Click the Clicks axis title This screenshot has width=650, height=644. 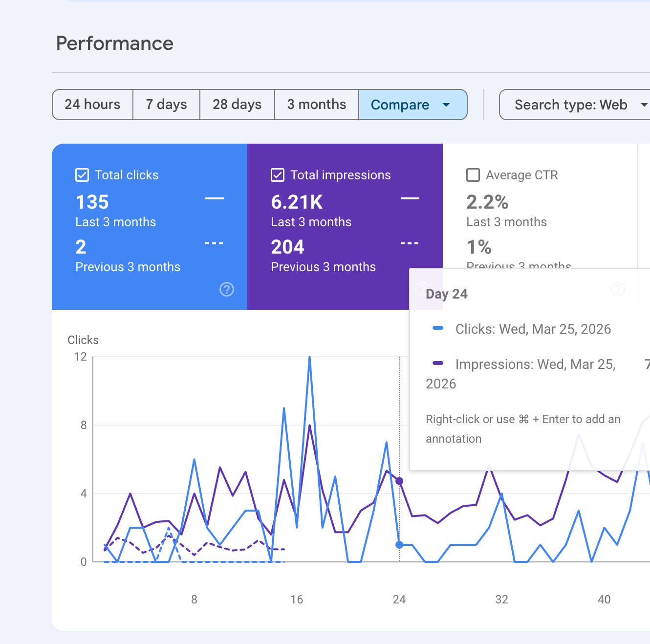[x=83, y=340]
